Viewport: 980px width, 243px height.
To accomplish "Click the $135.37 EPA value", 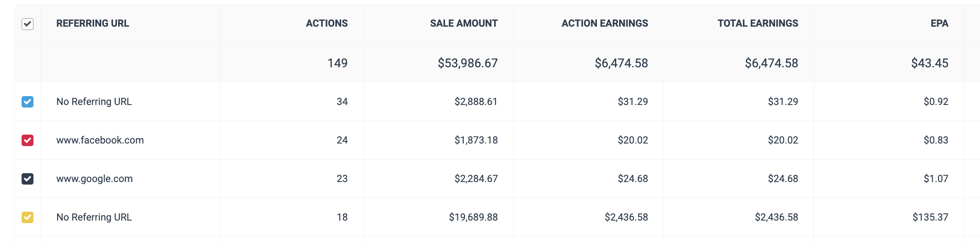I will pyautogui.click(x=930, y=217).
